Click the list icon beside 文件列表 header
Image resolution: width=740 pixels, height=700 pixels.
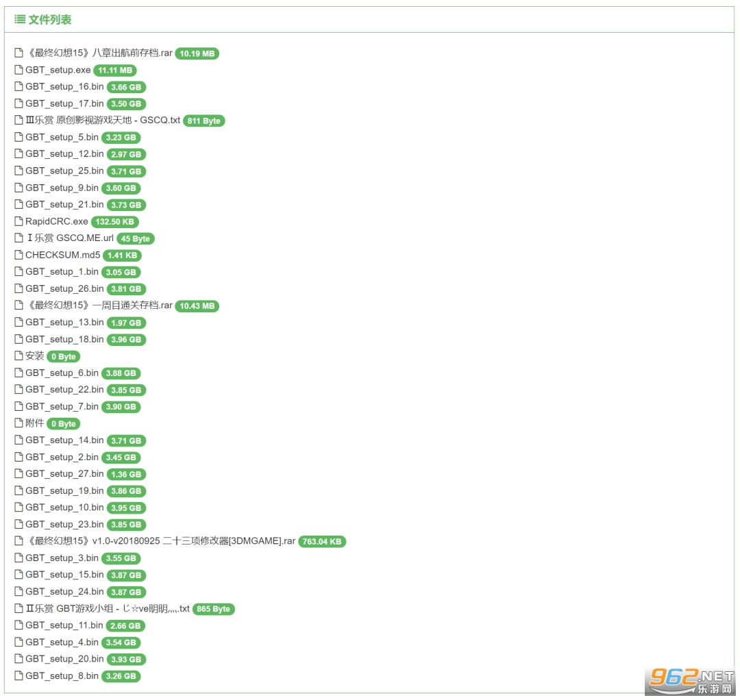[x=20, y=20]
